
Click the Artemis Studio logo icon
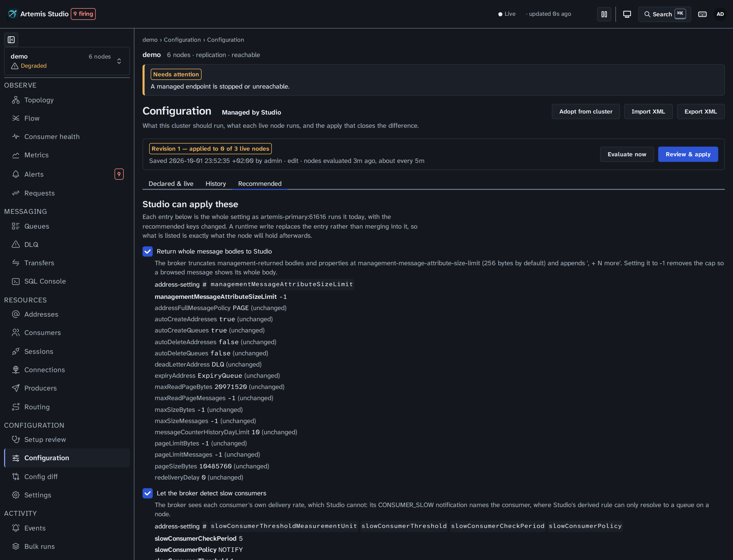(x=12, y=14)
